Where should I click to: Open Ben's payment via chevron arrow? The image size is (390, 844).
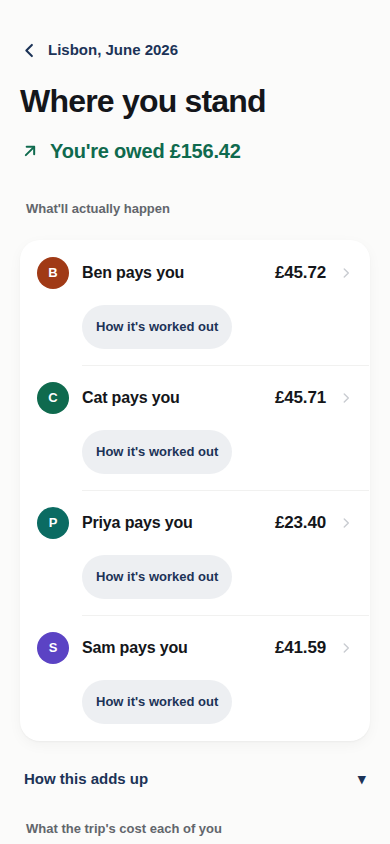(346, 273)
